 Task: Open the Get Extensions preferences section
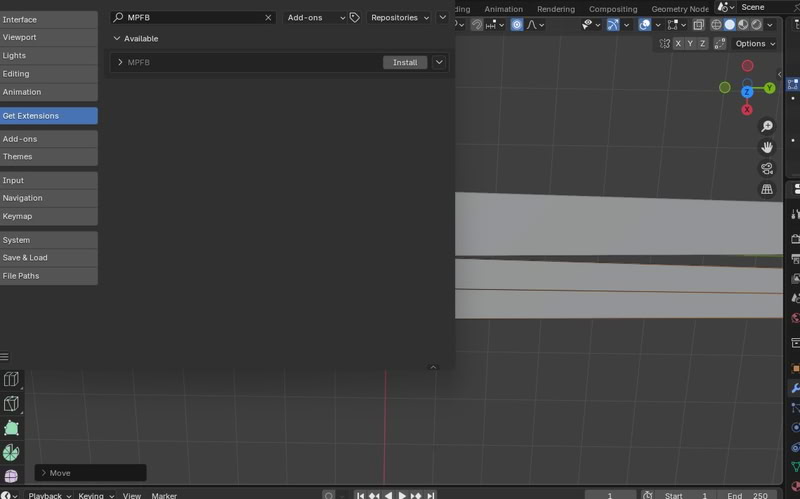click(48, 116)
